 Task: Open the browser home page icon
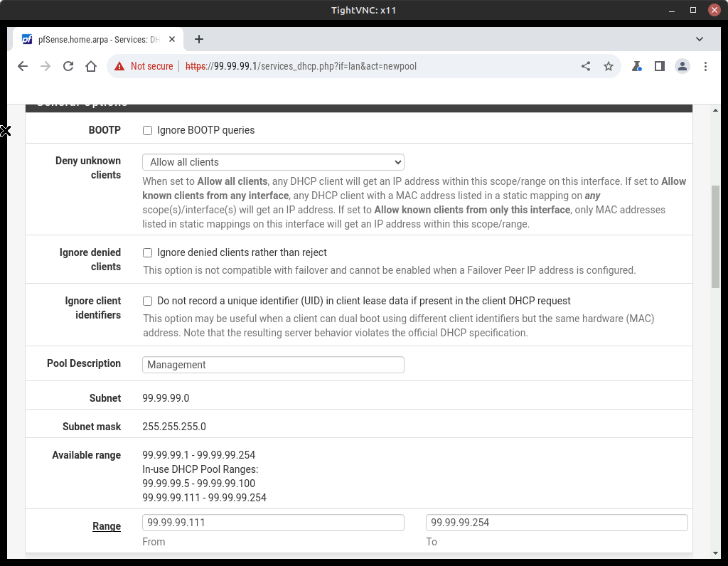91,66
